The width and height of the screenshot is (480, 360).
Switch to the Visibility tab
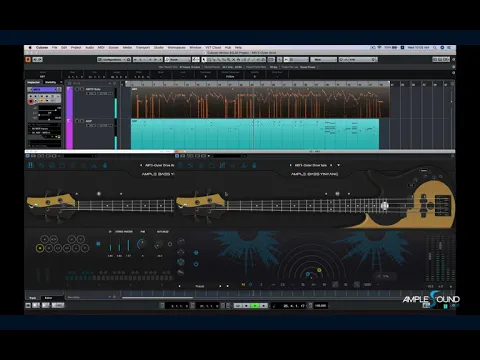pos(51,82)
